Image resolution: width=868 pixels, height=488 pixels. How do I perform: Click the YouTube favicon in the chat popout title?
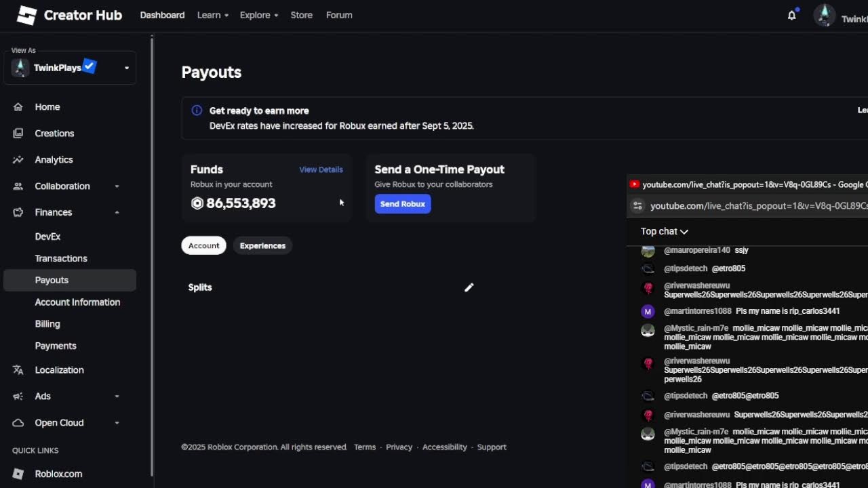tap(634, 184)
